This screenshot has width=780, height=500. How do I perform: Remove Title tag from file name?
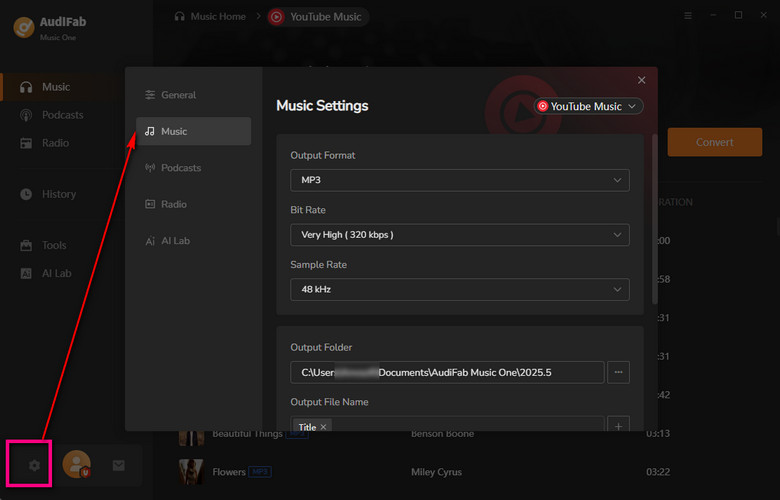(x=323, y=427)
